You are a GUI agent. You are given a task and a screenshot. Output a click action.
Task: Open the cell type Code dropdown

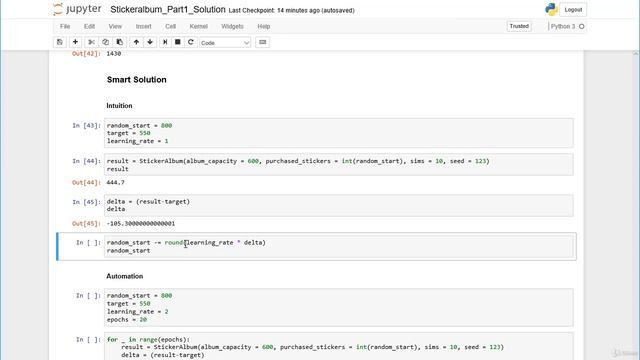pyautogui.click(x=225, y=42)
